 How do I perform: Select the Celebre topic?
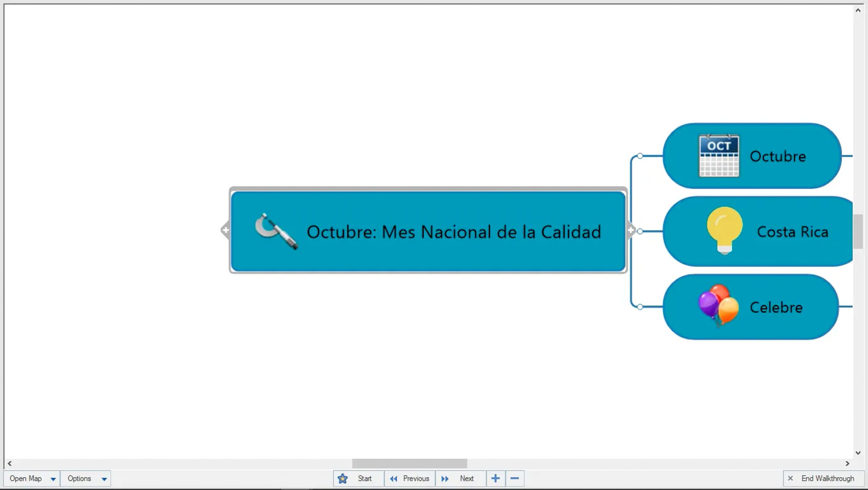tap(776, 307)
